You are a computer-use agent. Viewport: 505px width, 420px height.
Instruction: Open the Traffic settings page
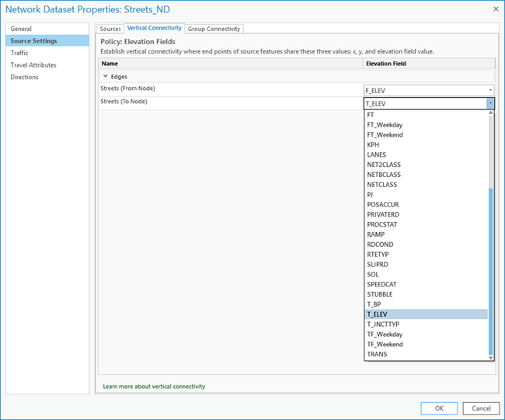(x=19, y=53)
